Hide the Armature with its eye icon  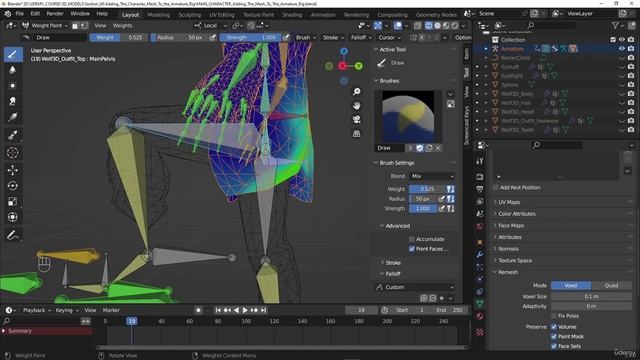pos(622,49)
